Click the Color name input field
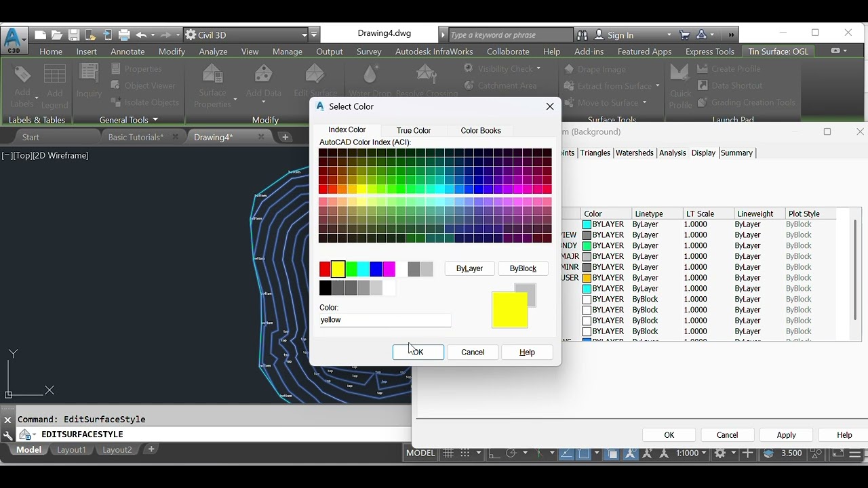This screenshot has width=868, height=488. [385, 320]
